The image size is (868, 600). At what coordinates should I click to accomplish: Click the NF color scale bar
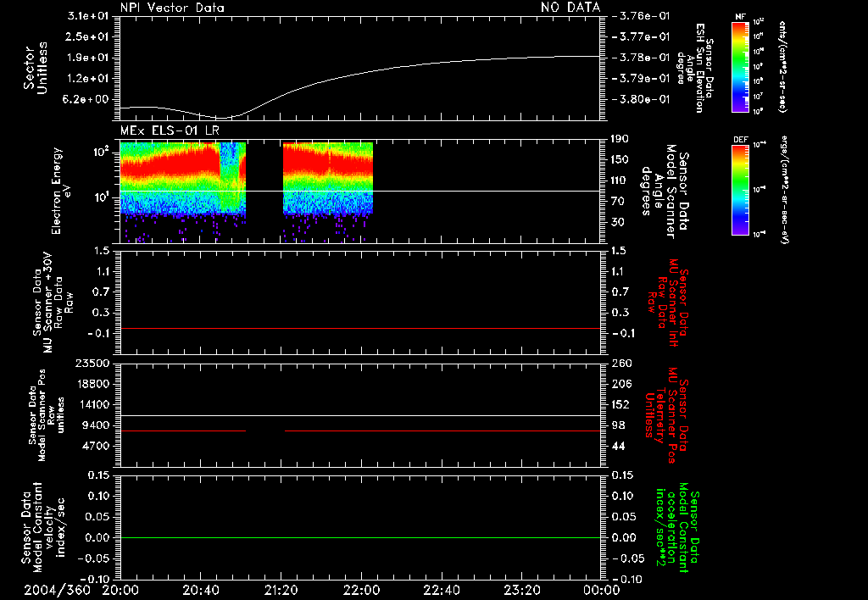click(x=740, y=66)
